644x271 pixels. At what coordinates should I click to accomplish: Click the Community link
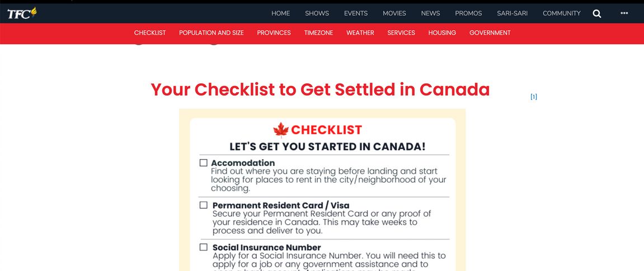coord(561,13)
